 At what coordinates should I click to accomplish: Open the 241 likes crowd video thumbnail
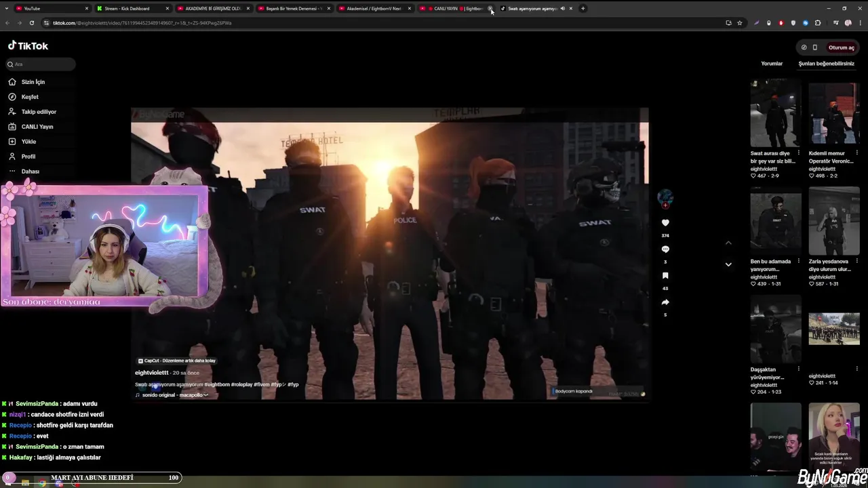pyautogui.click(x=834, y=329)
